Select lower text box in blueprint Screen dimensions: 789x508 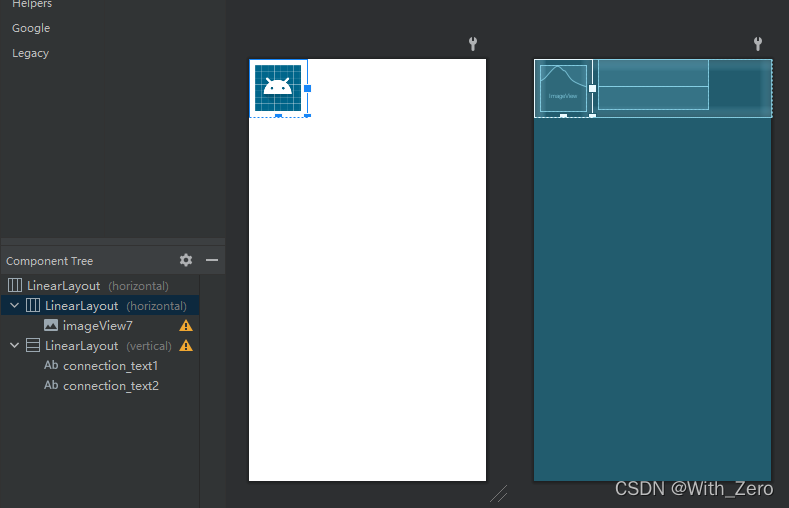click(653, 98)
